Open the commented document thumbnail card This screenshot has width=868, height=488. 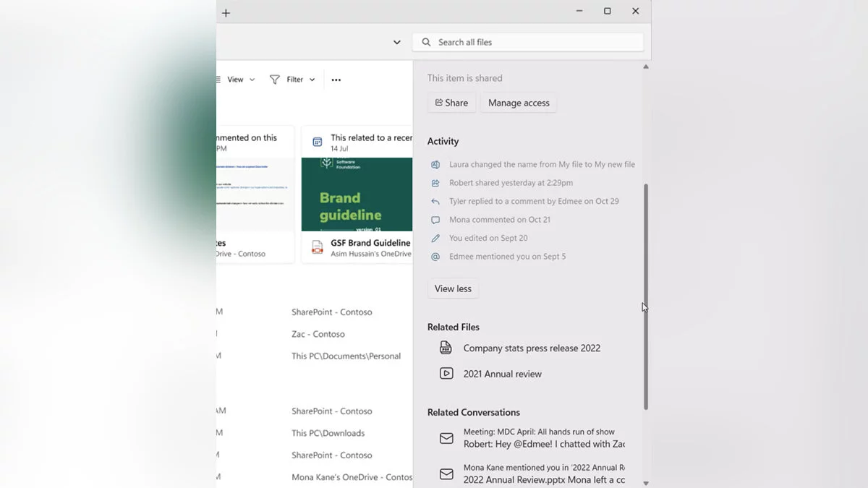tap(255, 194)
